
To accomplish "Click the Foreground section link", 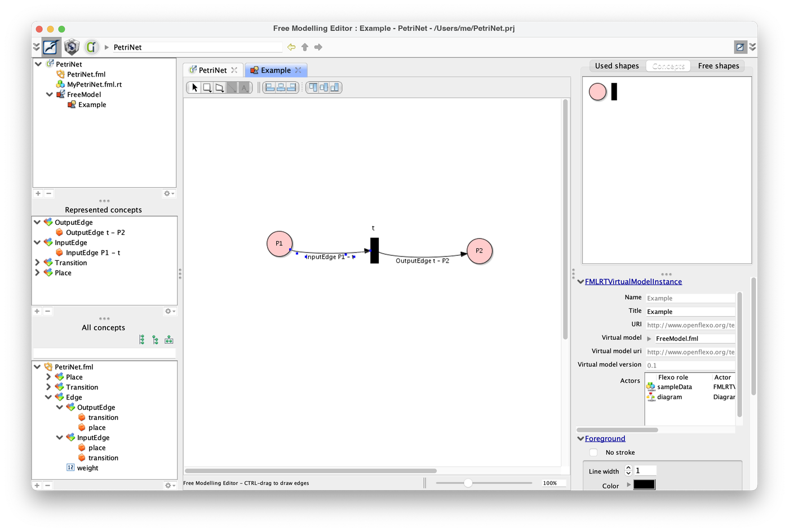I will (x=605, y=438).
